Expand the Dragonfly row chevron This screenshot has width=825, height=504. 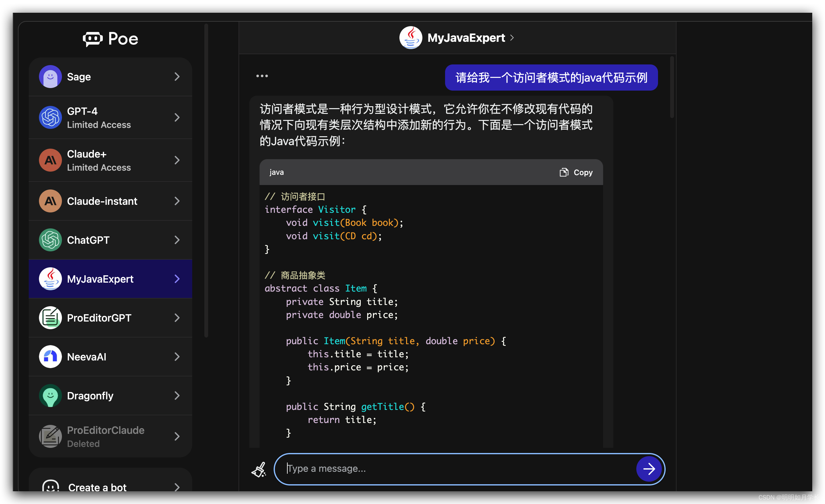click(177, 395)
